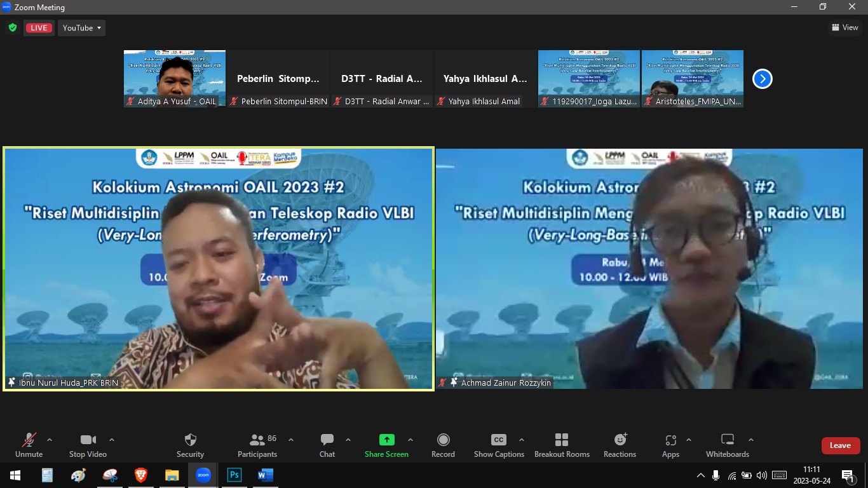The image size is (868, 488).
Task: Open File Explorer from the taskbar
Action: coord(172,475)
